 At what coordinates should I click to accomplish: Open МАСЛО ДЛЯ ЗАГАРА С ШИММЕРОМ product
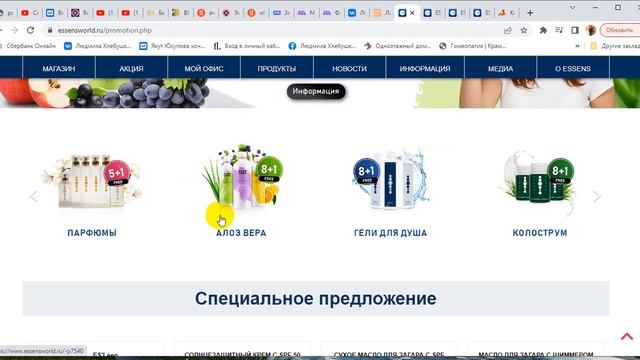(x=536, y=354)
